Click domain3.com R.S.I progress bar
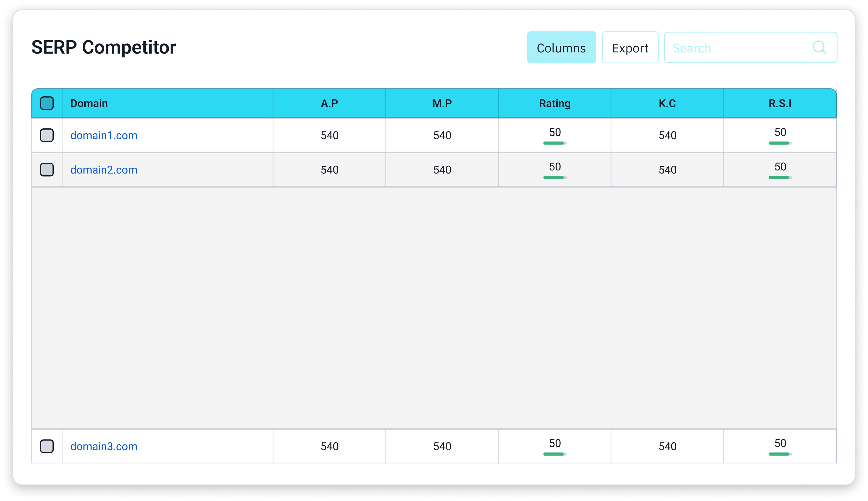This screenshot has width=868, height=501. pos(780,454)
